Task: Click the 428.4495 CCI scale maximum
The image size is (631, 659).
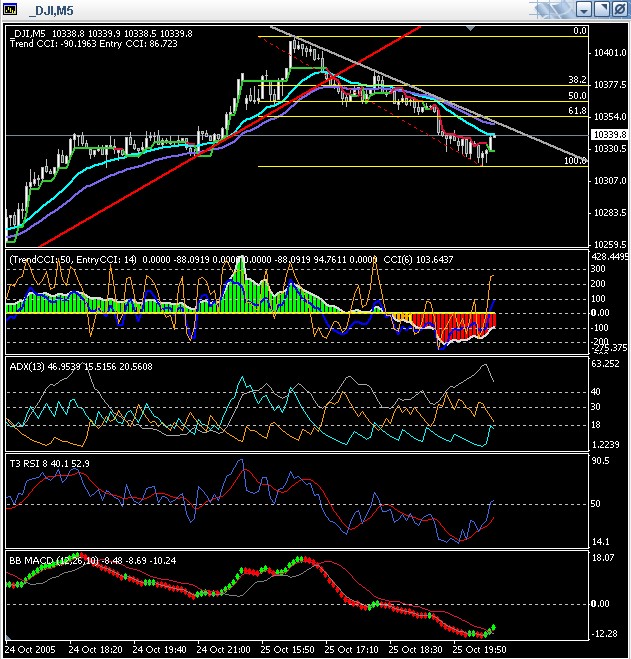Action: (x=610, y=256)
